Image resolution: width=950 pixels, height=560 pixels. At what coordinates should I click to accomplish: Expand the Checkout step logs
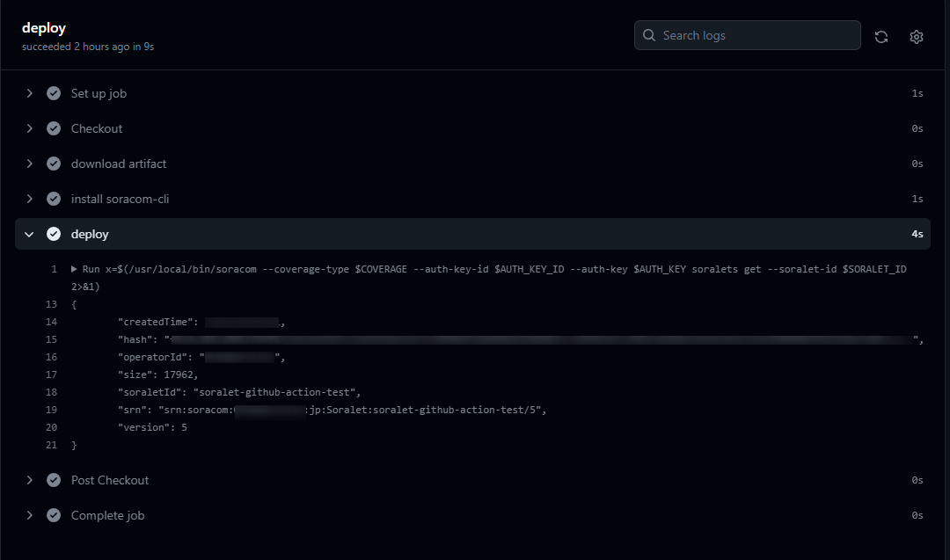(29, 128)
